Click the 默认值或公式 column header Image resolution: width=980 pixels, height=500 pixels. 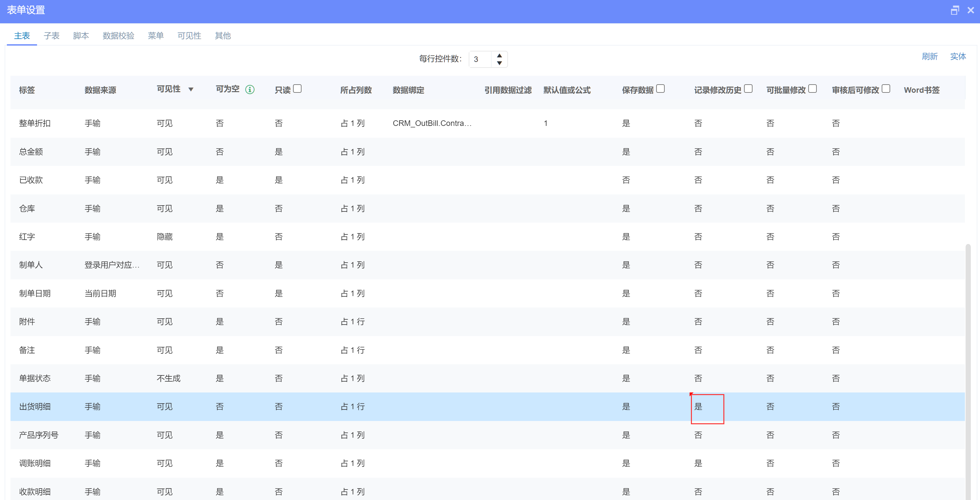(567, 90)
